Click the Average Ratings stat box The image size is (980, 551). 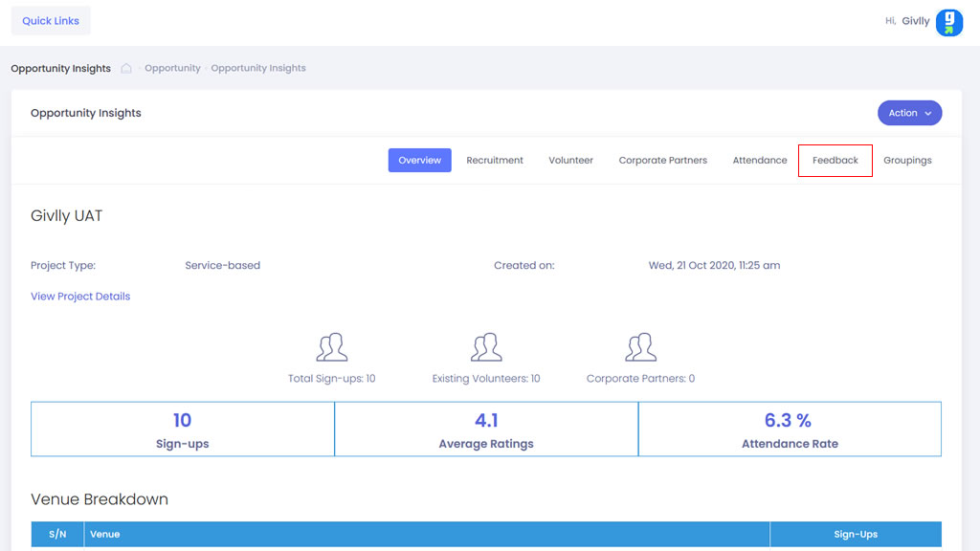click(x=486, y=430)
